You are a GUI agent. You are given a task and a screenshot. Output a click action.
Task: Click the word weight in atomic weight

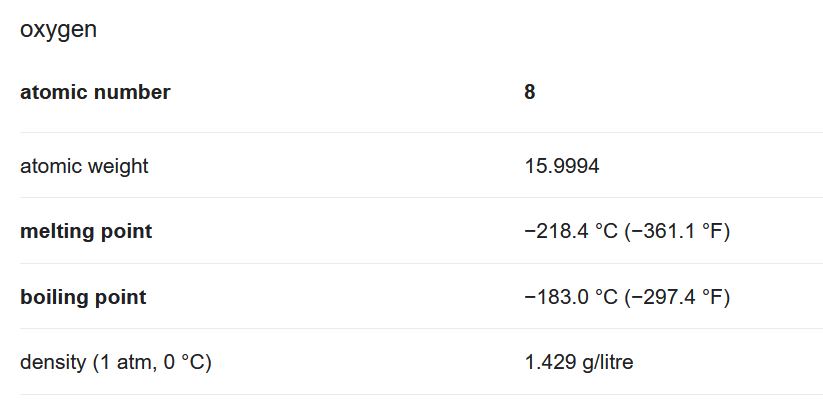pos(117,166)
